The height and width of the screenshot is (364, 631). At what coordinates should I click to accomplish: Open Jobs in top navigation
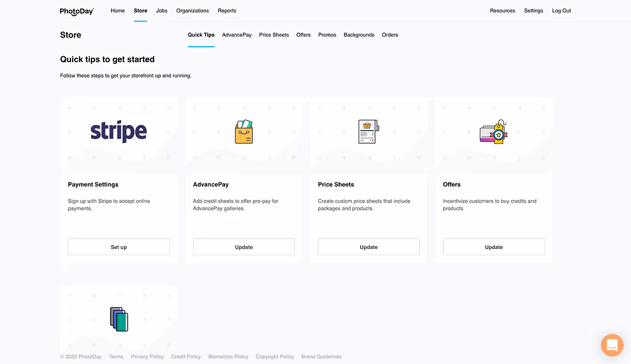coord(162,11)
